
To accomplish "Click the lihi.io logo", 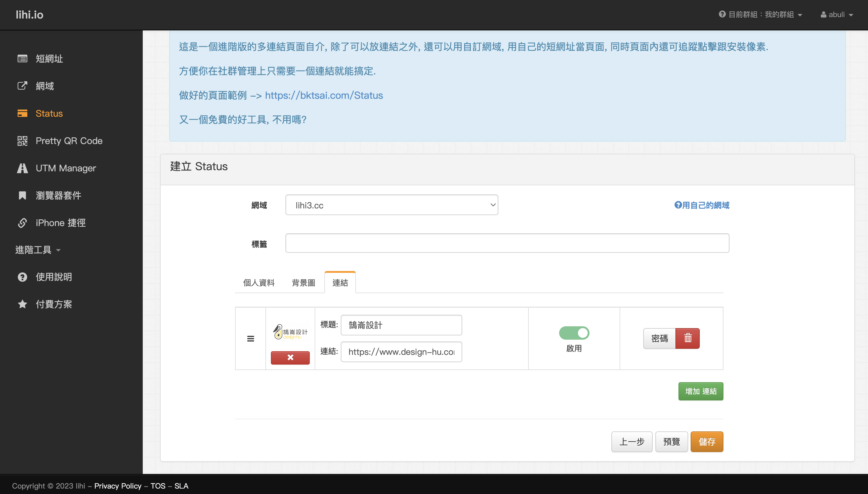I will [x=29, y=15].
